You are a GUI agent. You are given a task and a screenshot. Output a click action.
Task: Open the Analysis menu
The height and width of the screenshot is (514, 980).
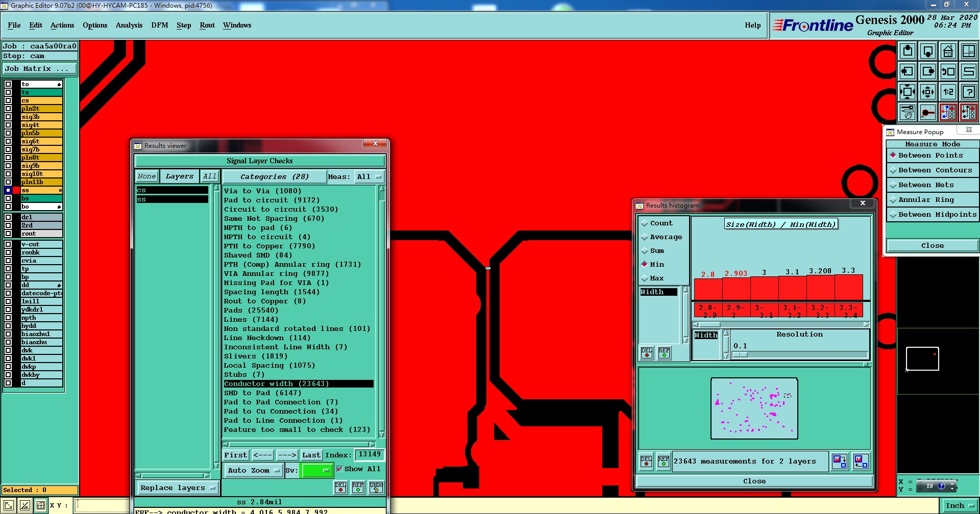point(129,25)
